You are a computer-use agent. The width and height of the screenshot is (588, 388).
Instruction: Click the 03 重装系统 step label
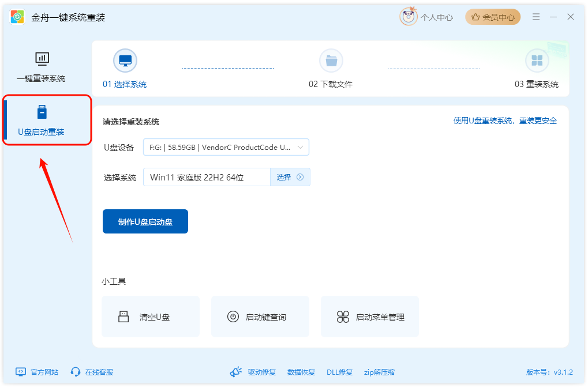(x=536, y=84)
